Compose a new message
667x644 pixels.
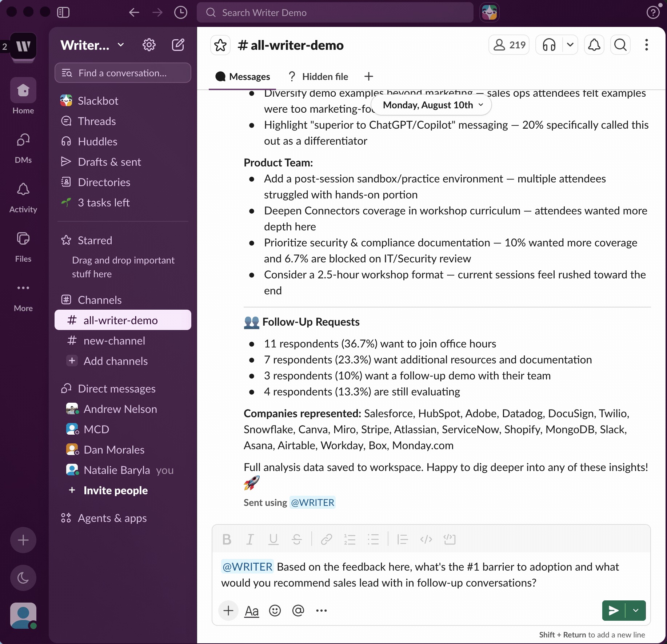[x=178, y=45]
